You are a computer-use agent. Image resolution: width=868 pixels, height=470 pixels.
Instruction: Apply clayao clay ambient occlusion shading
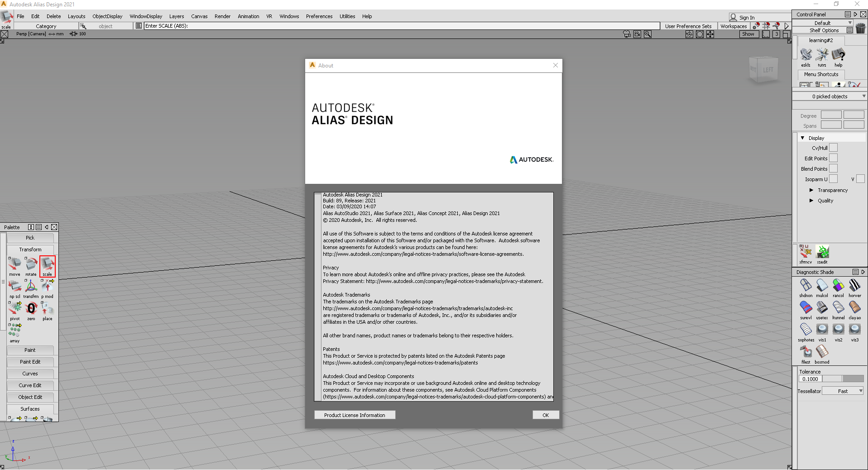pyautogui.click(x=854, y=310)
